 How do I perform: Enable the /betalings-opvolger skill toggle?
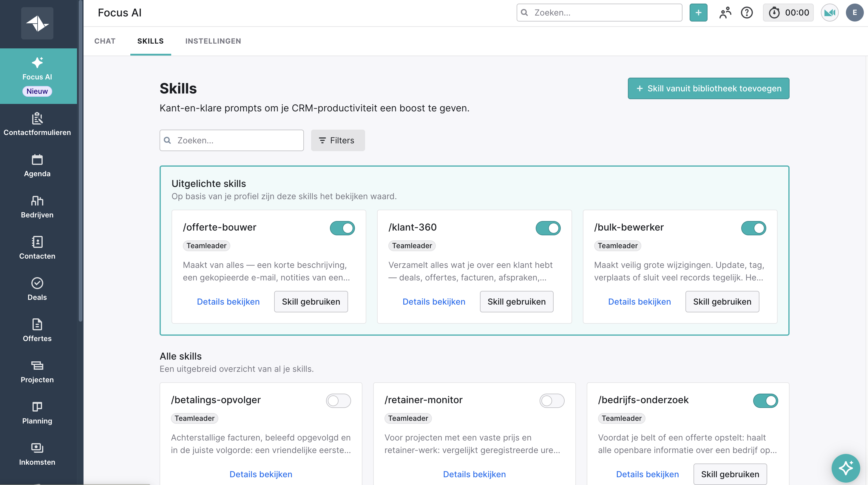point(338,401)
